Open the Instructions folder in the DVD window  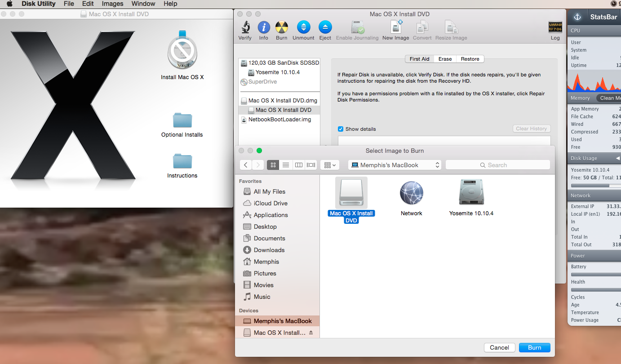point(182,161)
